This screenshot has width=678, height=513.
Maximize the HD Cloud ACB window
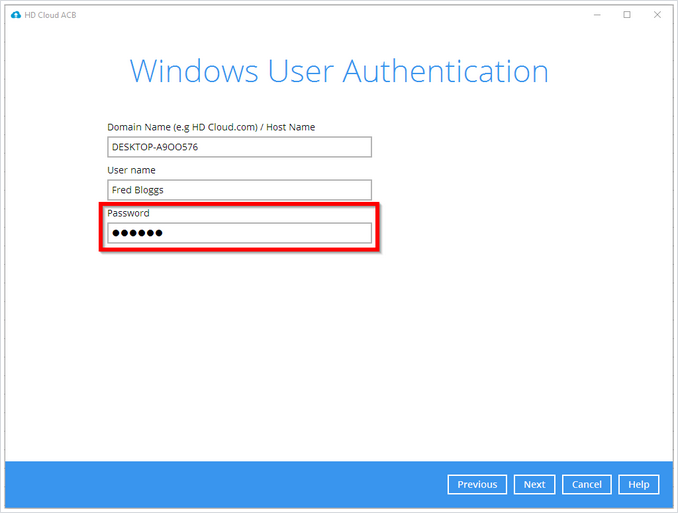click(627, 15)
